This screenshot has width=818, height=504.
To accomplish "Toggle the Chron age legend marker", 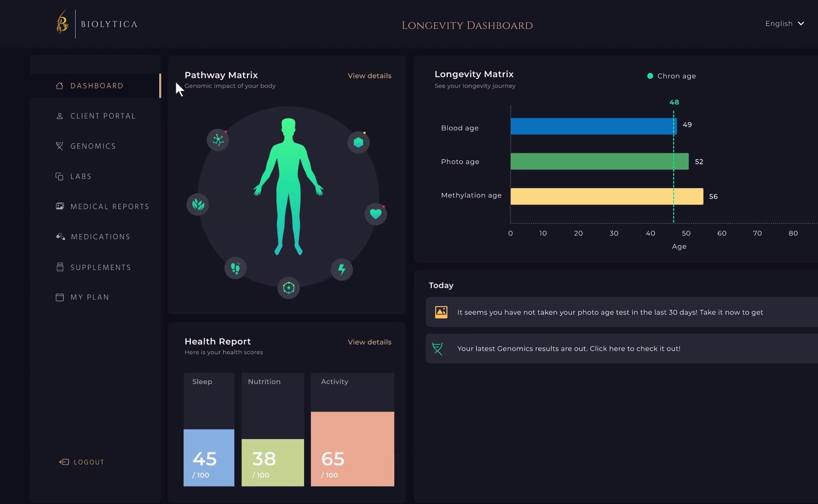I will pyautogui.click(x=650, y=76).
